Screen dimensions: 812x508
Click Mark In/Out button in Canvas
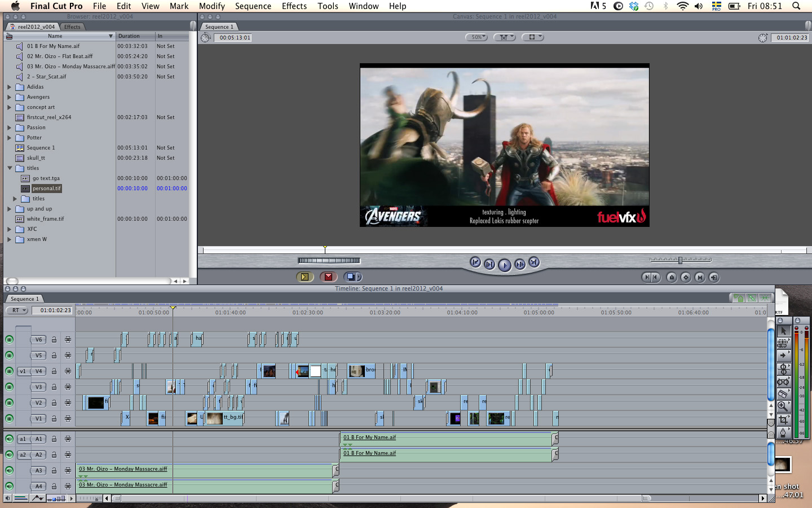click(651, 277)
